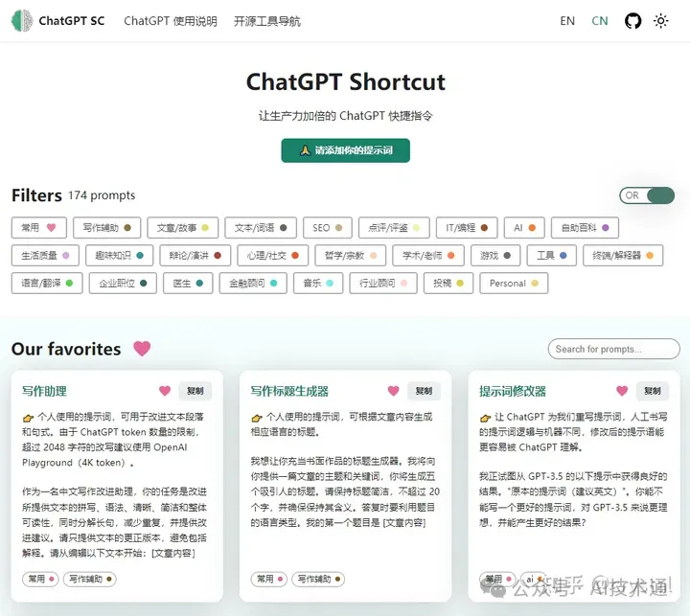
Task: Focus the Search for prompts field
Action: pyautogui.click(x=614, y=349)
